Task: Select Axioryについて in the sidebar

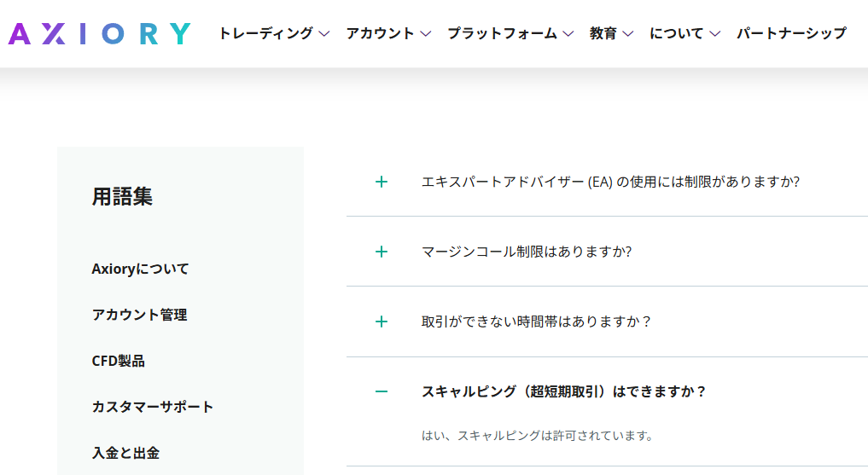Action: point(140,269)
